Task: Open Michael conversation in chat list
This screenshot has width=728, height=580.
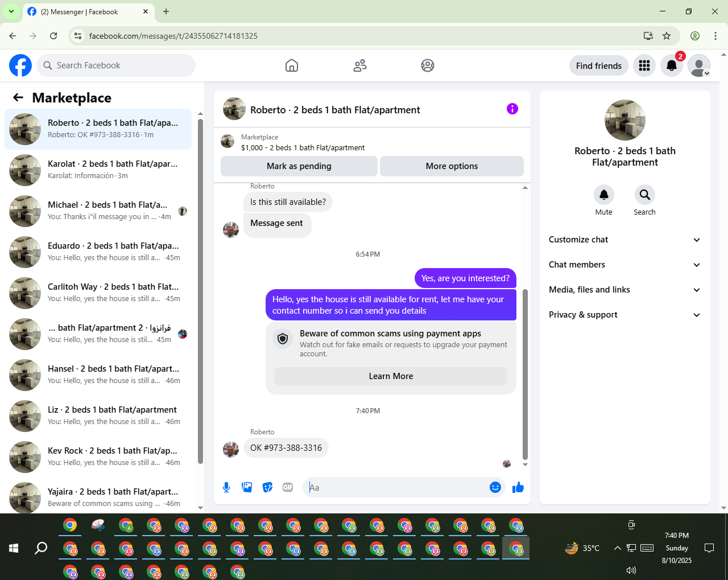Action: [98, 211]
